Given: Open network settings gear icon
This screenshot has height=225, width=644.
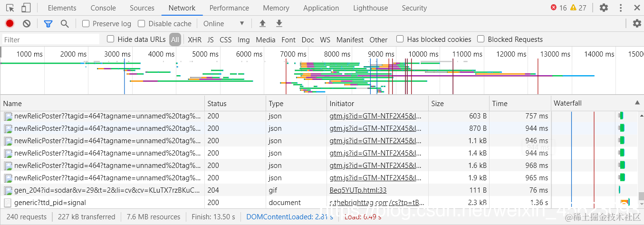Looking at the screenshot, I should [637, 23].
